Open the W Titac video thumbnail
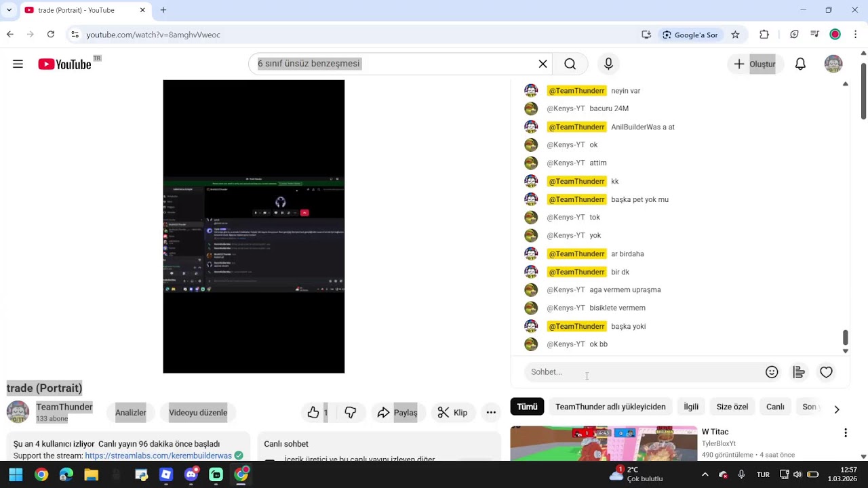868x488 pixels. (604, 443)
